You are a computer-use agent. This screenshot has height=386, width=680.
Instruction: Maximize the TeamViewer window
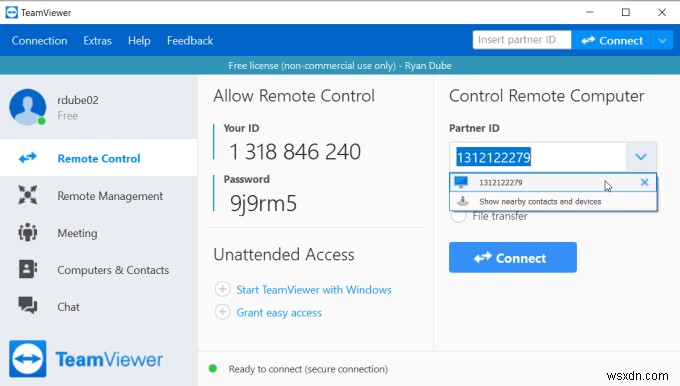(626, 12)
